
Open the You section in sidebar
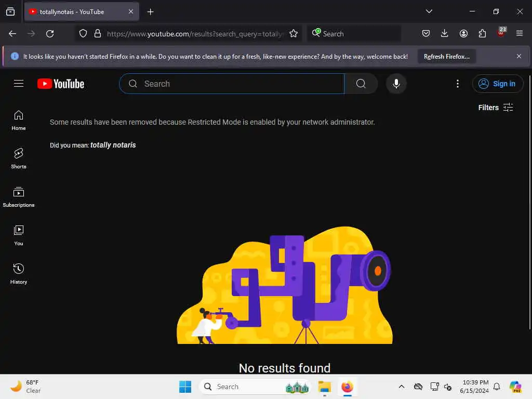click(19, 235)
